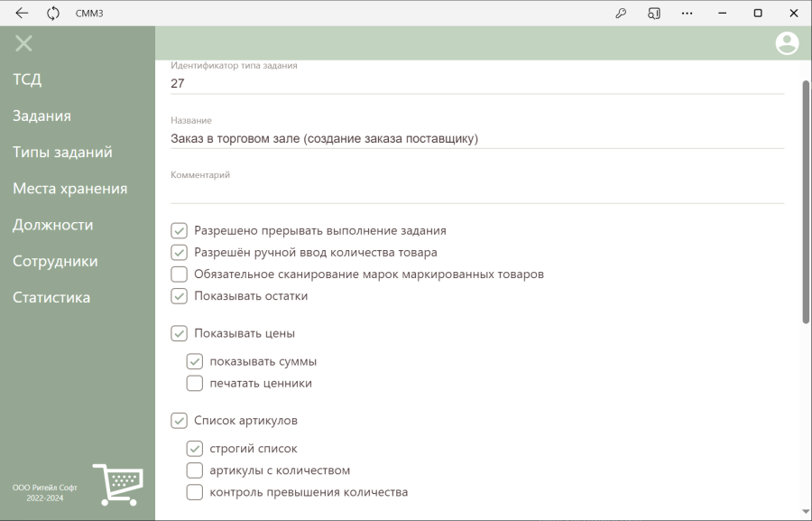Uncheck the показывать суммы option
This screenshot has width=812, height=521.
pyautogui.click(x=195, y=361)
